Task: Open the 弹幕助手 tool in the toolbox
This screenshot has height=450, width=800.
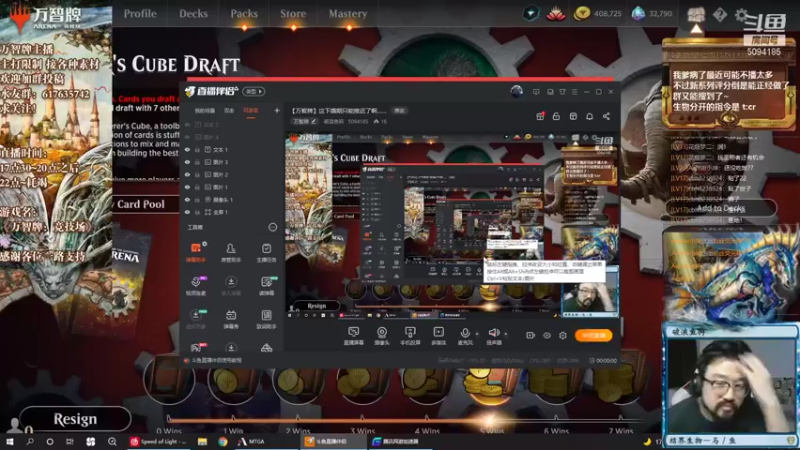Action: point(196,252)
